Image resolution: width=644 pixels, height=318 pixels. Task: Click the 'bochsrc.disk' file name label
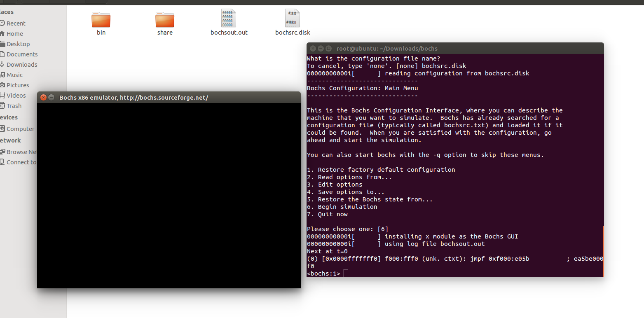tap(293, 33)
